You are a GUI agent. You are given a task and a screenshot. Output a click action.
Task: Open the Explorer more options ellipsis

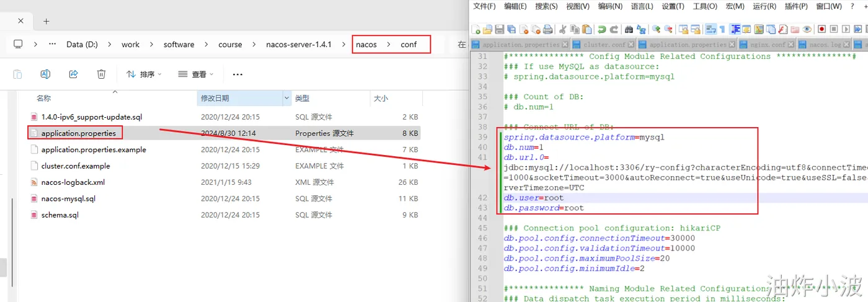[x=237, y=74]
